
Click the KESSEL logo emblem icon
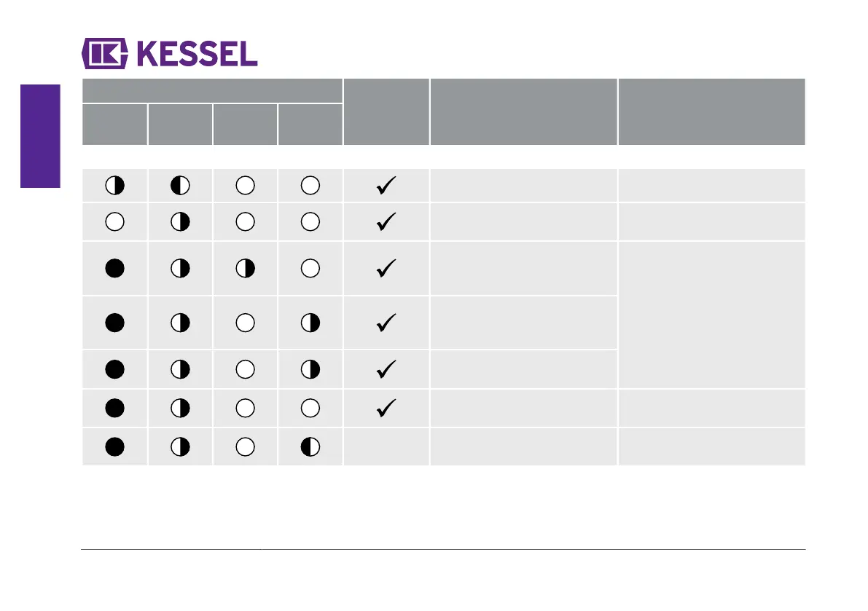coord(105,53)
